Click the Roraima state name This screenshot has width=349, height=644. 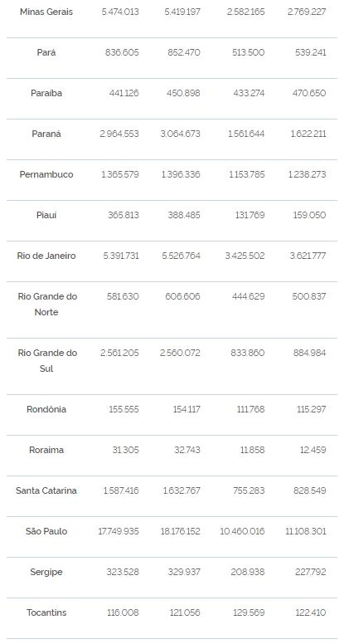46,450
